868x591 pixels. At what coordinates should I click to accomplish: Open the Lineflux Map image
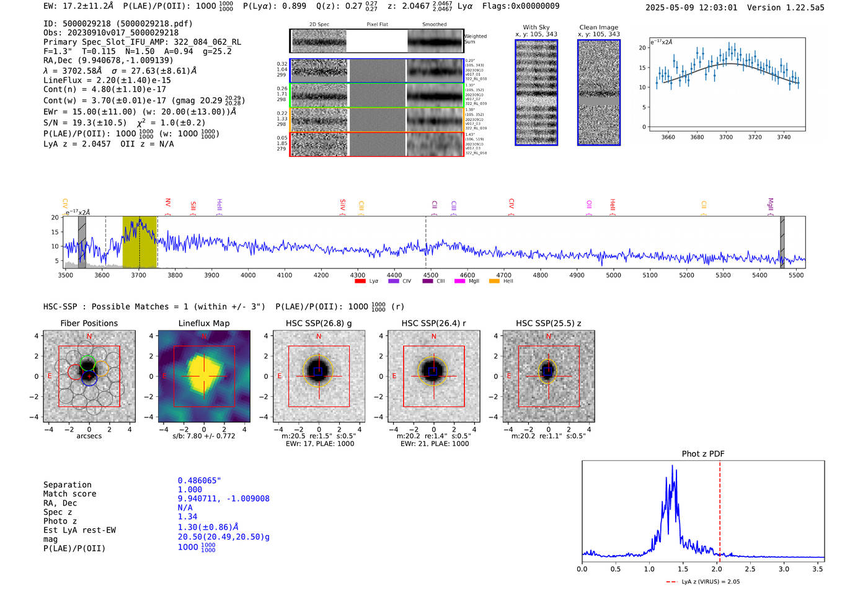click(x=204, y=376)
